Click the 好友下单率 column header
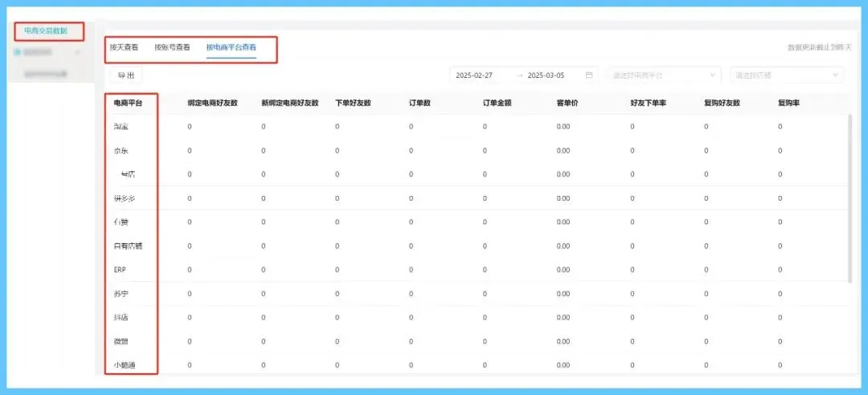This screenshot has height=395, width=868. click(x=649, y=104)
